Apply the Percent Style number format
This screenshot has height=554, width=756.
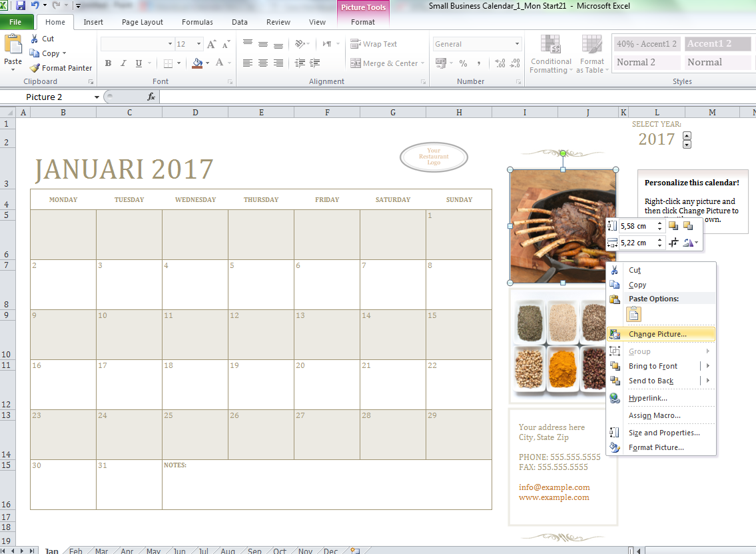463,63
